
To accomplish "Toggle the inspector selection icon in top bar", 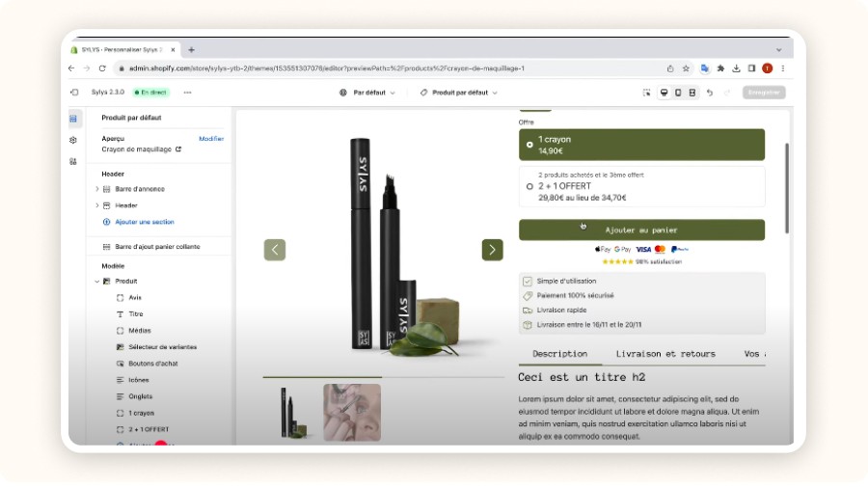I will tap(646, 93).
